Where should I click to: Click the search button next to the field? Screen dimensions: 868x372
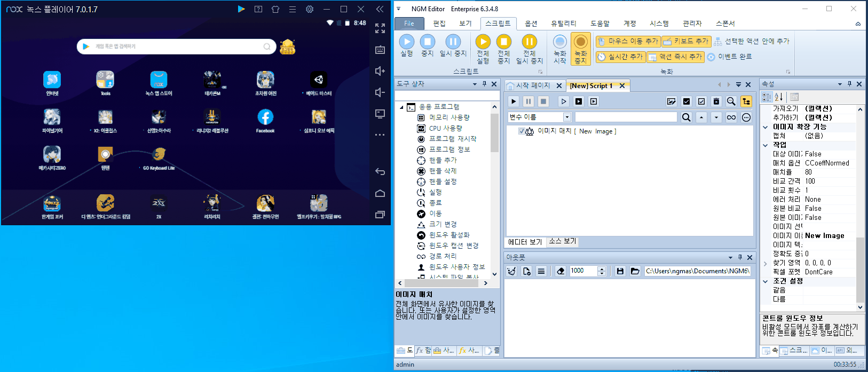(686, 117)
